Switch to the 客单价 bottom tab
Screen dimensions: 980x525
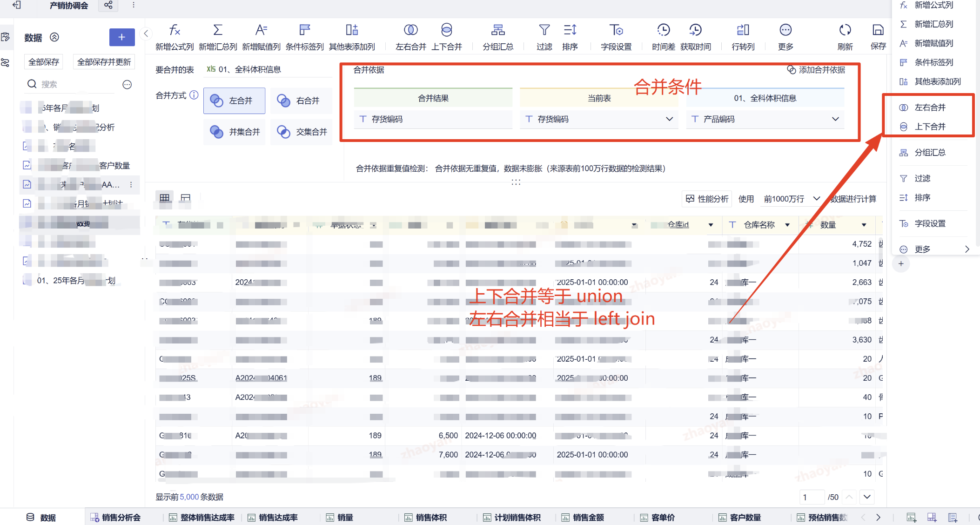(x=658, y=518)
